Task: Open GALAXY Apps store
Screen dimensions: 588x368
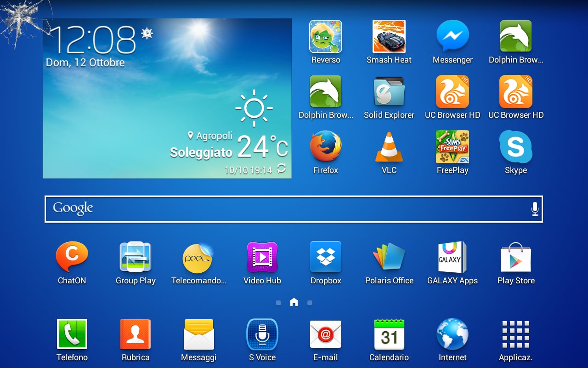Action: tap(452, 258)
